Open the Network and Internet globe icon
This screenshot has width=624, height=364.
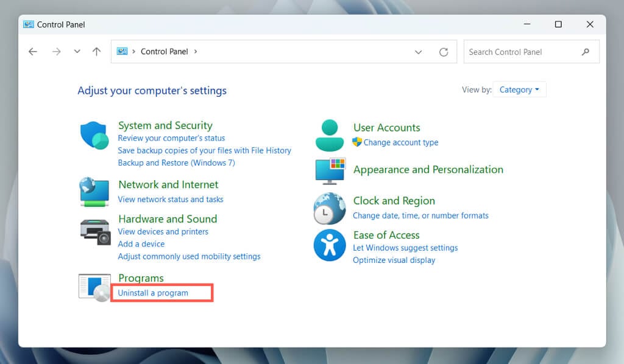[x=94, y=192]
